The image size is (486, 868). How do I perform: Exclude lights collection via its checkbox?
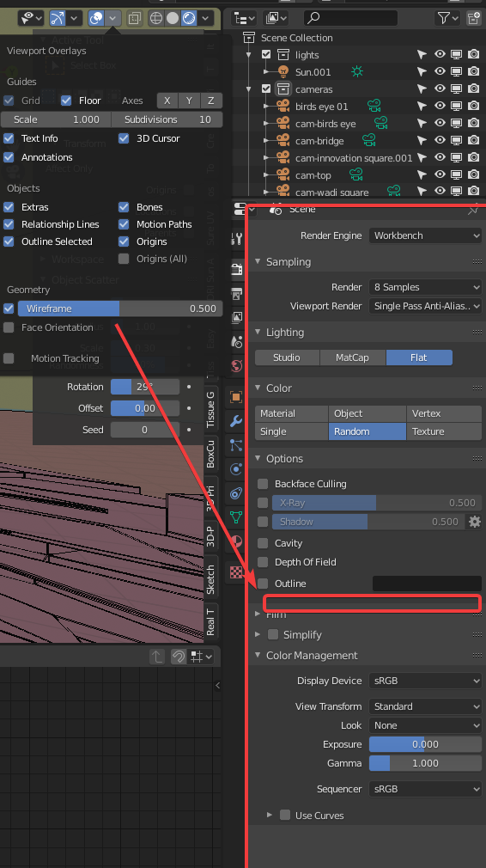click(266, 55)
